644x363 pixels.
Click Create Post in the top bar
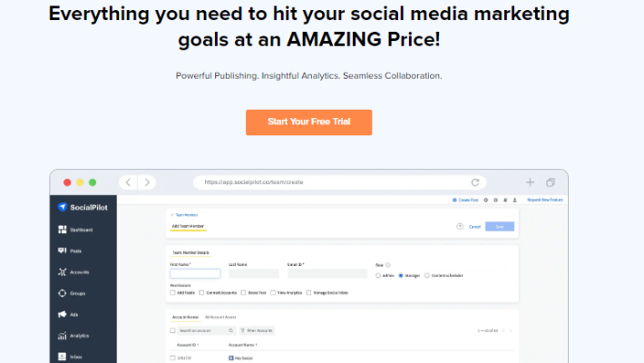click(x=465, y=201)
